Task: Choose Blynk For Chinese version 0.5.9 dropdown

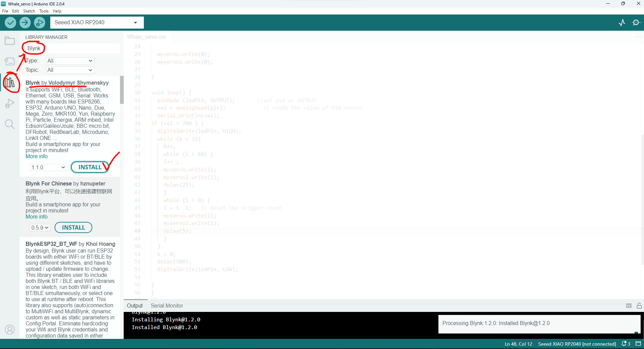Action: [x=40, y=228]
